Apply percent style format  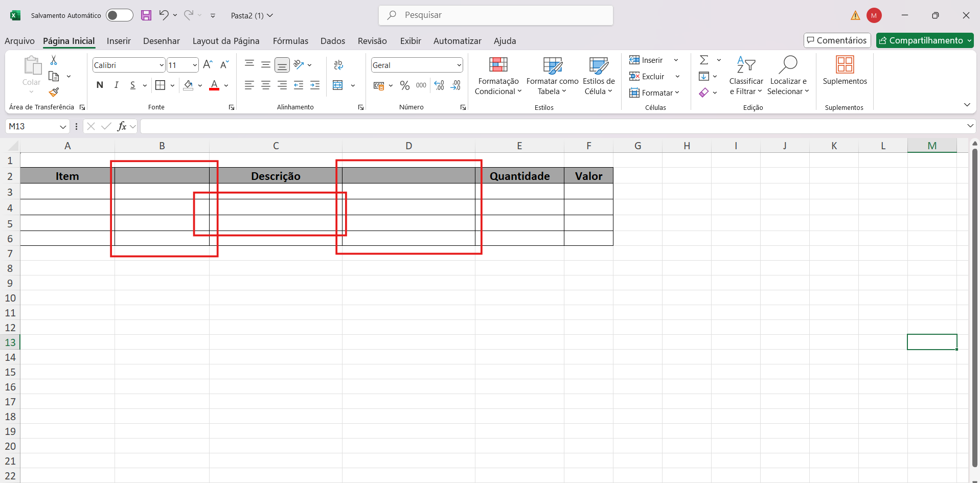click(x=405, y=85)
